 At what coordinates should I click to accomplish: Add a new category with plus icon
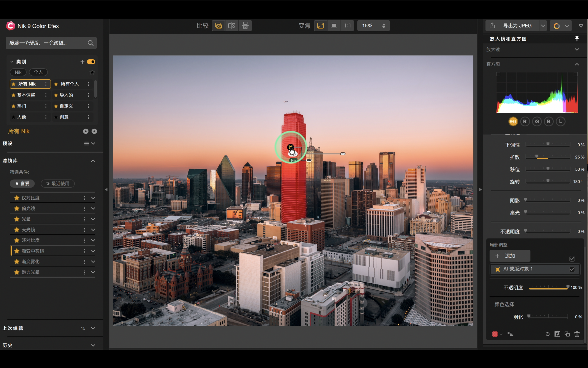[82, 62]
